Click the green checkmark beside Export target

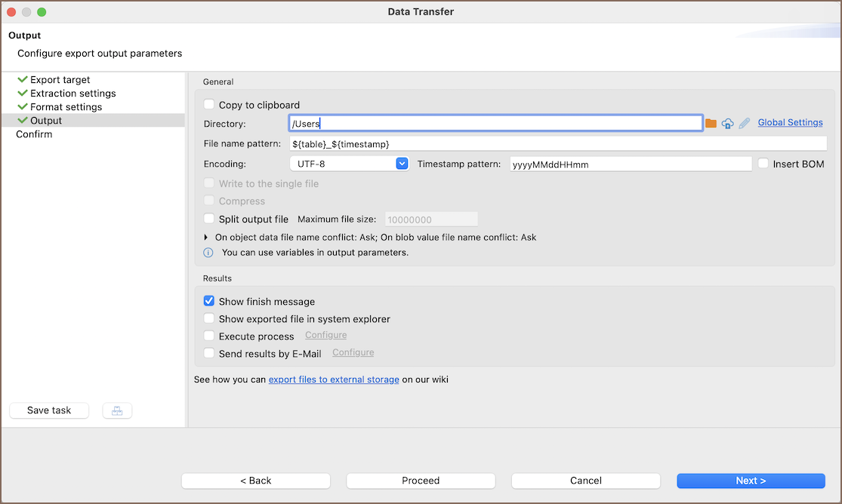coord(23,79)
